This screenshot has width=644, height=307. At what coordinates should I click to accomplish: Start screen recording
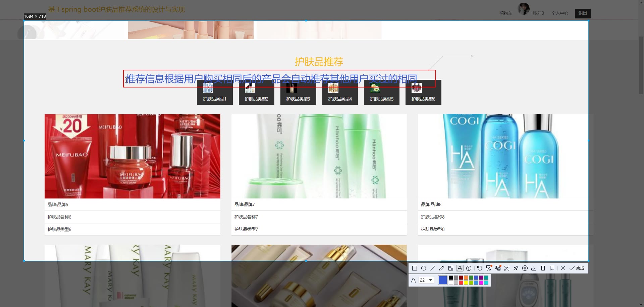[x=525, y=268]
